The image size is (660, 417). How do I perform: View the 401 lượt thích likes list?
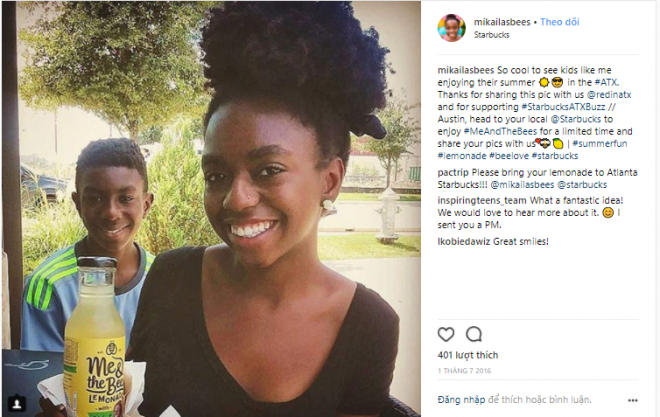point(468,355)
